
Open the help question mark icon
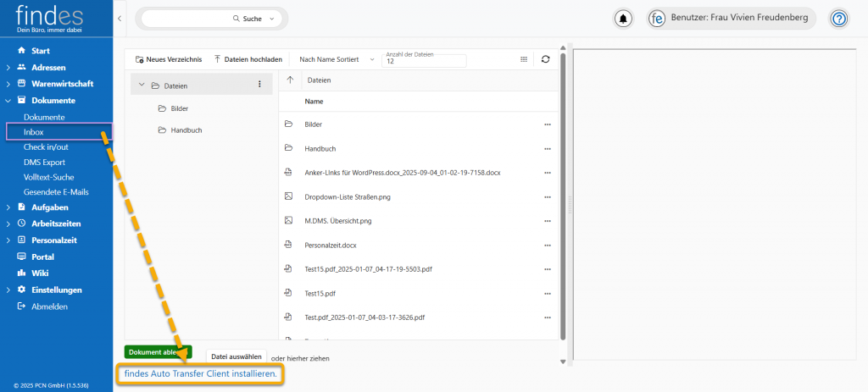point(838,19)
